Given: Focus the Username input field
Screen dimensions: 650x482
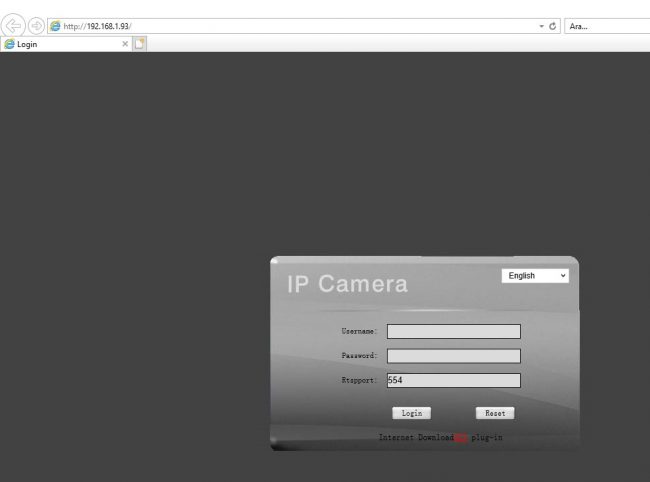Looking at the screenshot, I should click(x=453, y=331).
